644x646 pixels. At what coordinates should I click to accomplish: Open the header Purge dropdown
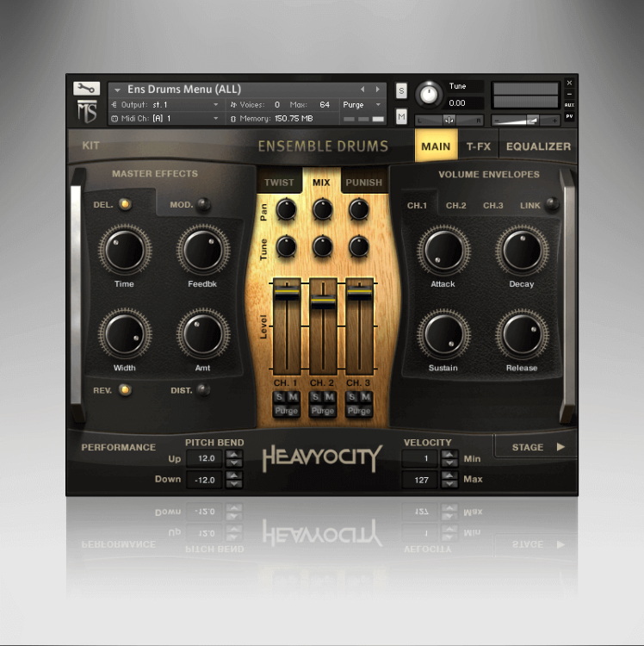tap(362, 104)
